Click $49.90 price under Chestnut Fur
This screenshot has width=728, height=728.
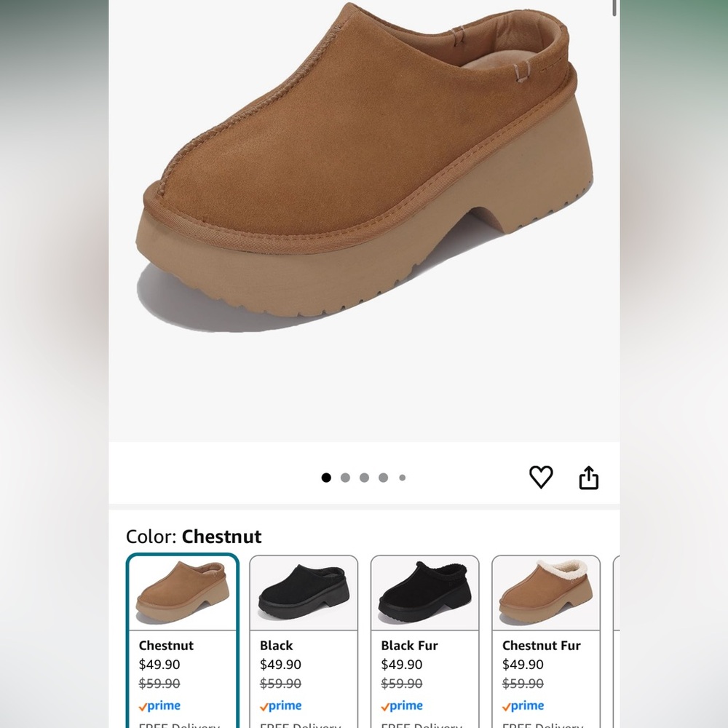[x=523, y=665]
